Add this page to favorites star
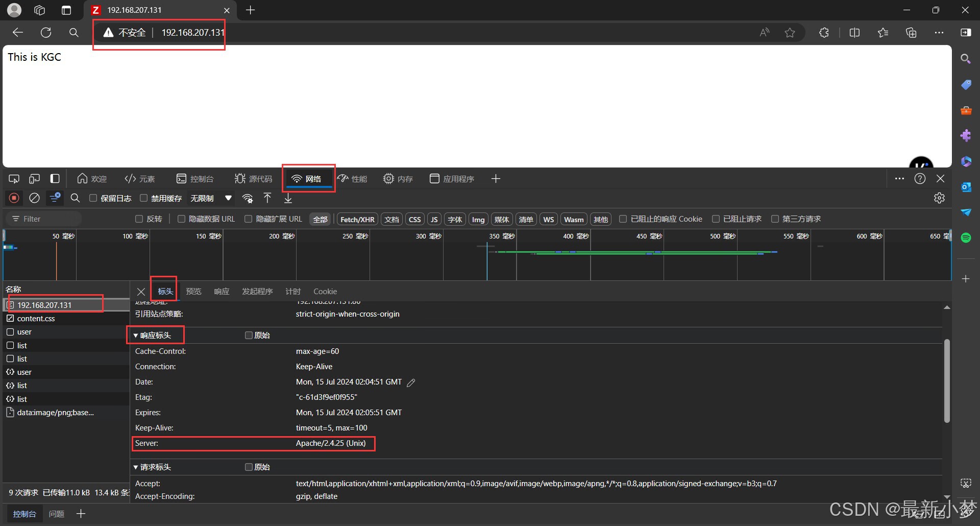980x526 pixels. point(790,33)
